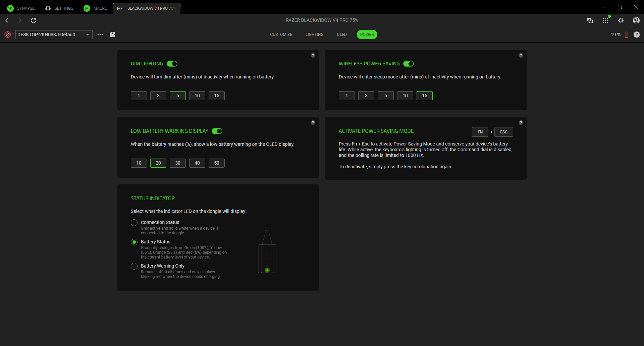Open the gear settings icon at top right
644x346 pixels.
[x=621, y=20]
